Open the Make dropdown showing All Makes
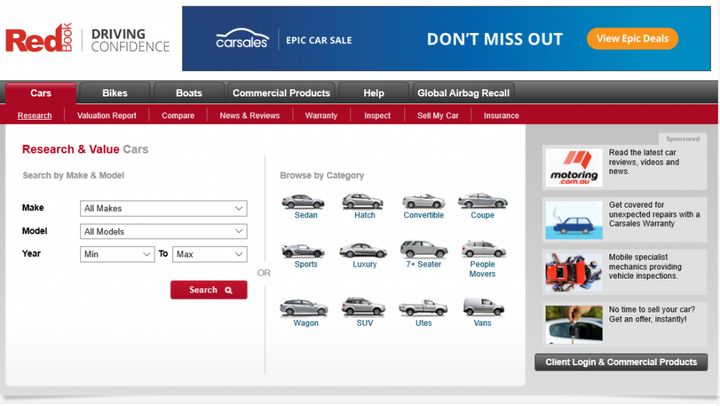The width and height of the screenshot is (720, 406). point(163,209)
